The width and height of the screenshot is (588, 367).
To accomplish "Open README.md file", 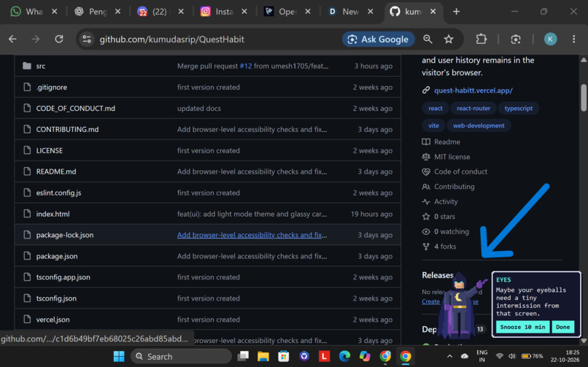I will coord(56,171).
